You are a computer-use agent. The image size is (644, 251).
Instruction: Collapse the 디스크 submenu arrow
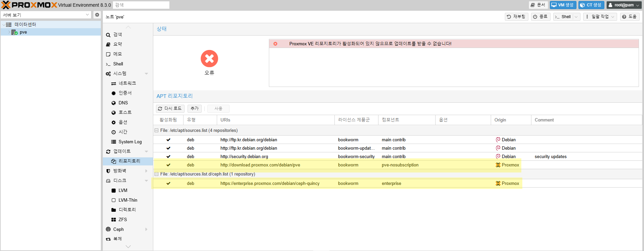click(x=146, y=181)
